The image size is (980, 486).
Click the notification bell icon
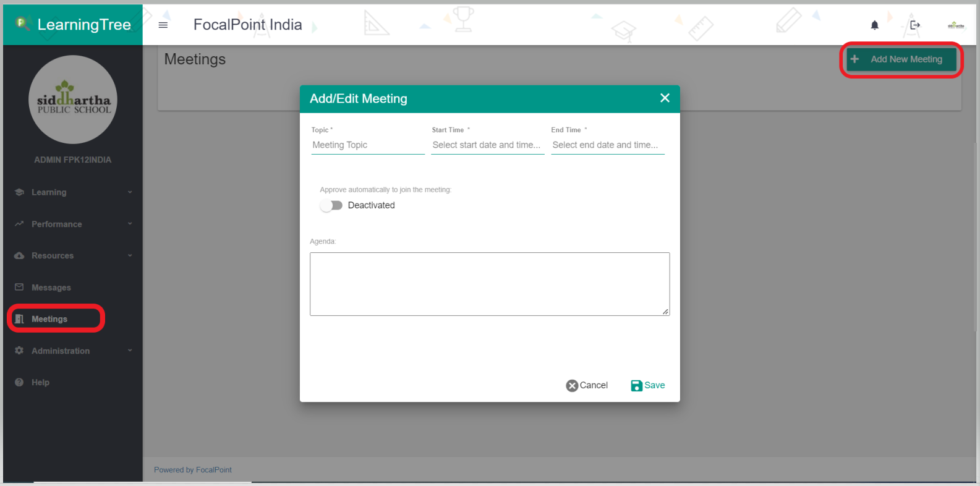pyautogui.click(x=874, y=25)
